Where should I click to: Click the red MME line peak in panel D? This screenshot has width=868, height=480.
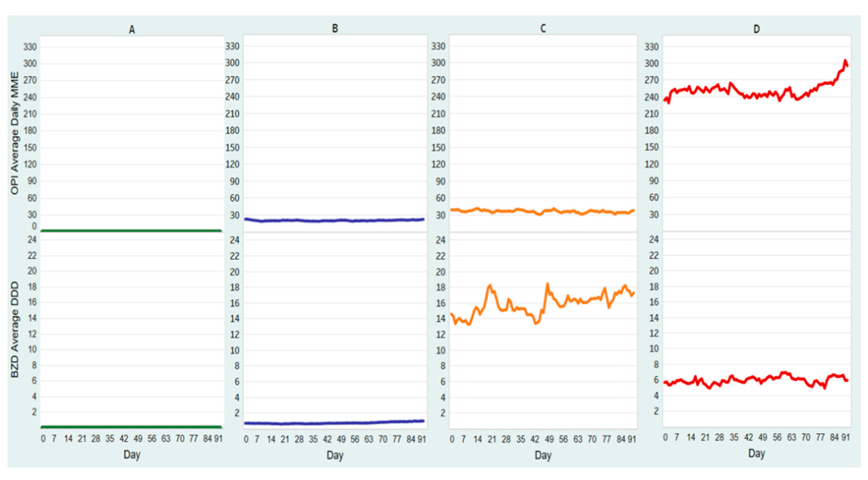coord(845,61)
